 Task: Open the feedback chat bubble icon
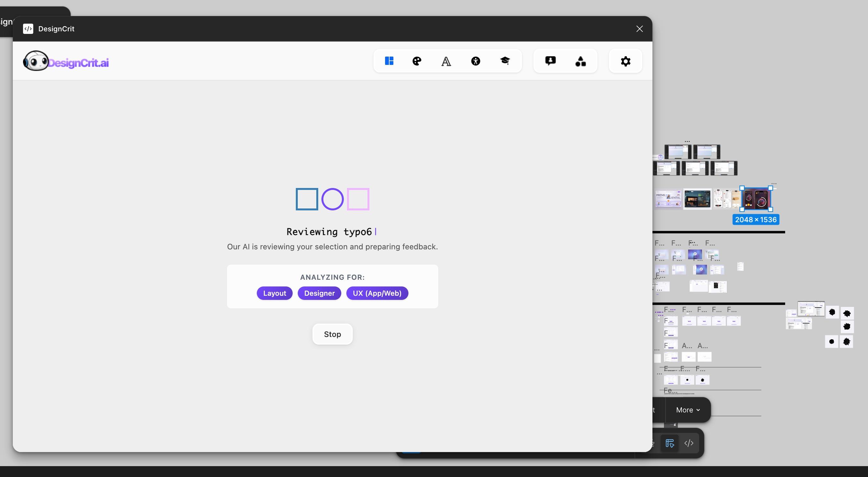coord(550,61)
